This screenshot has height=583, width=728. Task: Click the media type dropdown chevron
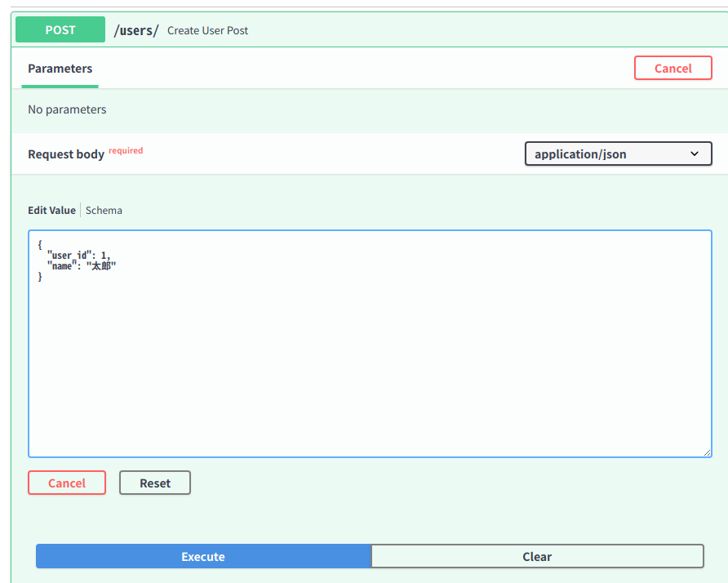coord(695,154)
